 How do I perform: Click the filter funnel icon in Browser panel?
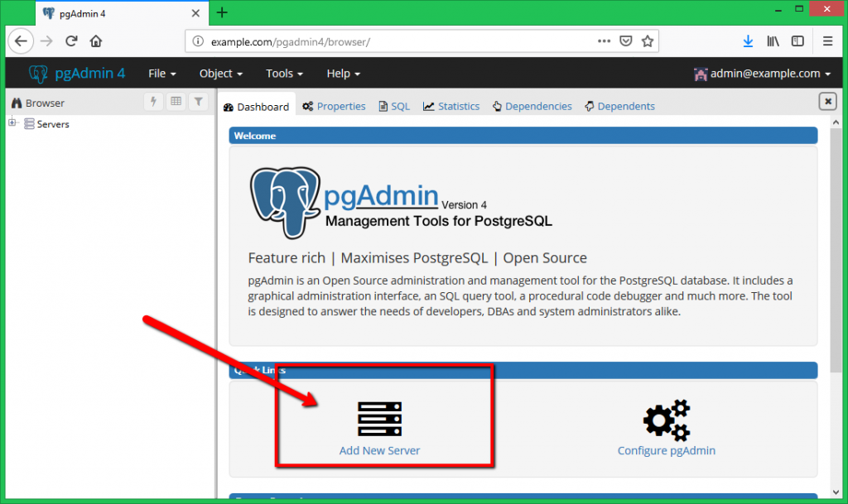click(198, 102)
